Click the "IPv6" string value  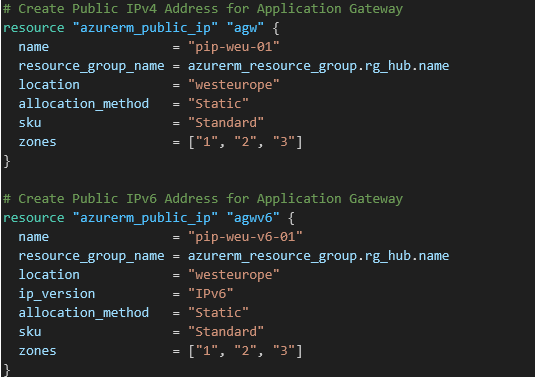click(x=211, y=293)
